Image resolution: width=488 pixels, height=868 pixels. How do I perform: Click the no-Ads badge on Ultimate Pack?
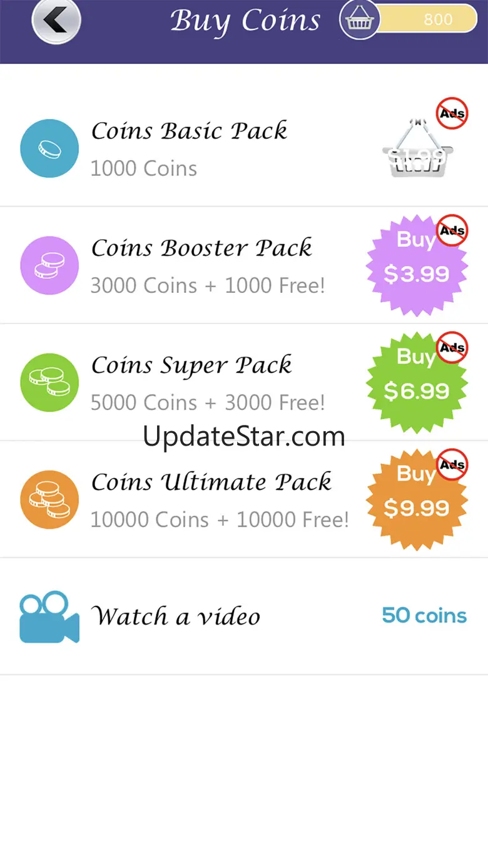click(x=452, y=465)
